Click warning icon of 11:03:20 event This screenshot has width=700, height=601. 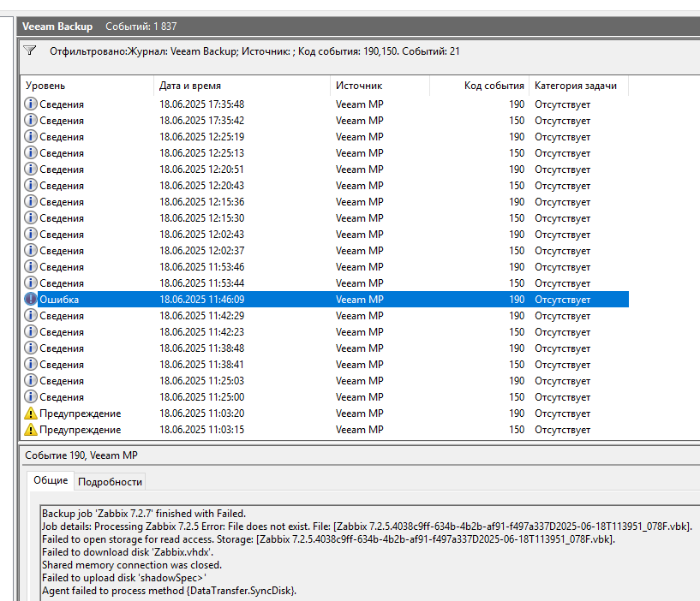(x=30, y=414)
